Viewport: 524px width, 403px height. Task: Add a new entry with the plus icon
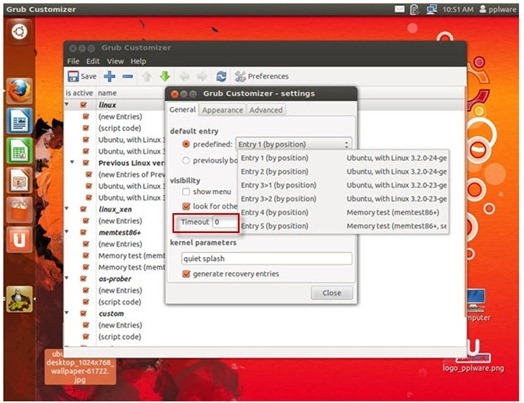tap(109, 77)
